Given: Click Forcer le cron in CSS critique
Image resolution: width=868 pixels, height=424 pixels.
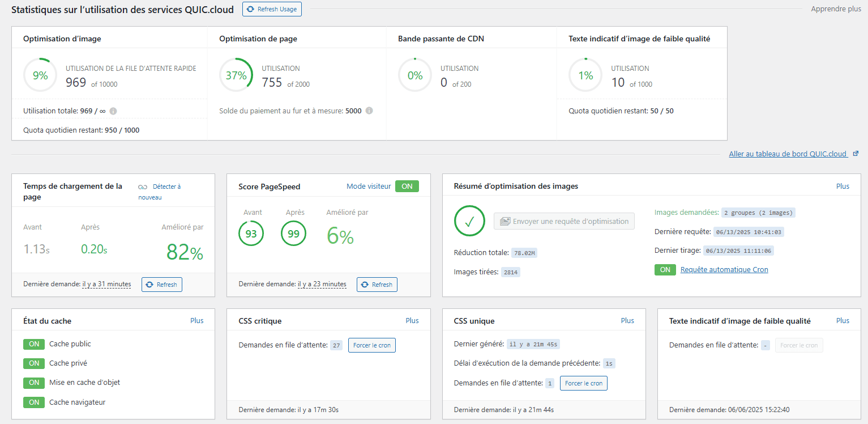Looking at the screenshot, I should 371,345.
